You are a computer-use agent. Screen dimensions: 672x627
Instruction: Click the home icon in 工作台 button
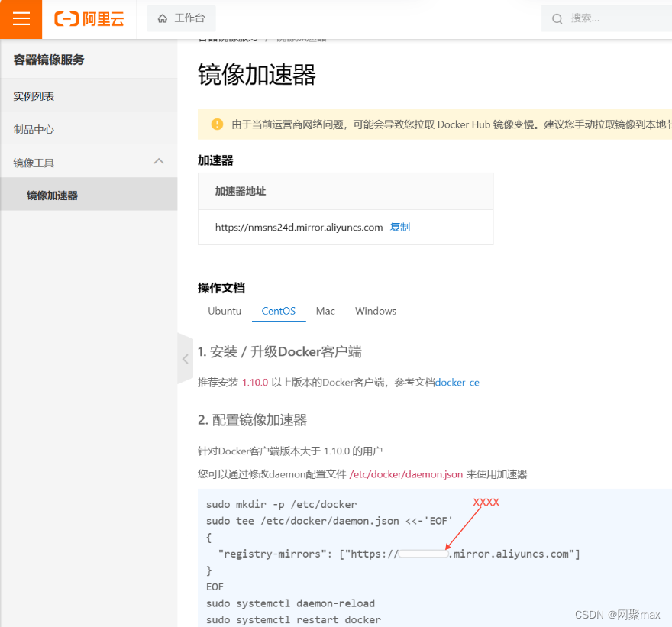click(x=163, y=18)
